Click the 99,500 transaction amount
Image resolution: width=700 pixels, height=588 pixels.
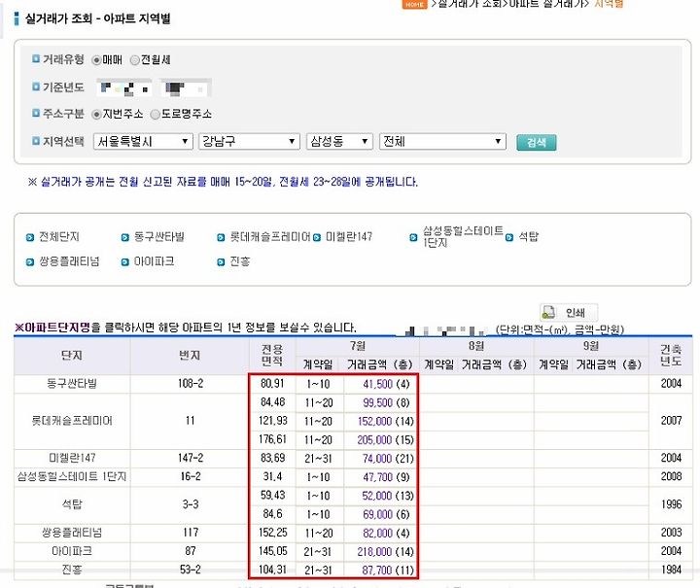coord(377,403)
